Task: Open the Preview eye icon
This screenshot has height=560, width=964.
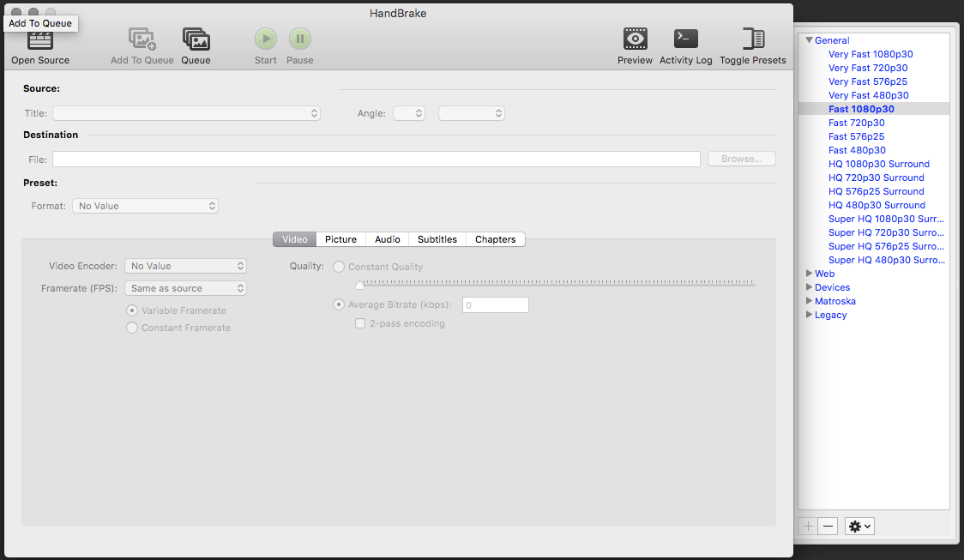Action: pos(635,39)
